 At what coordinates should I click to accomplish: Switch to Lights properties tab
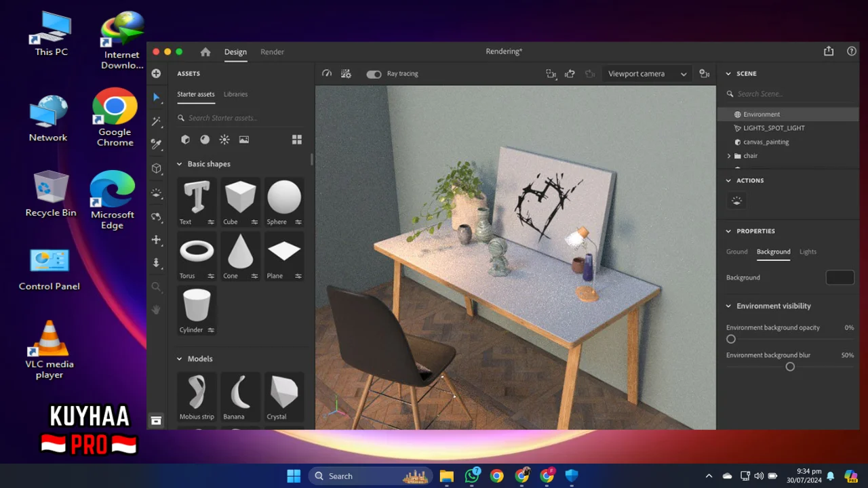pyautogui.click(x=808, y=251)
